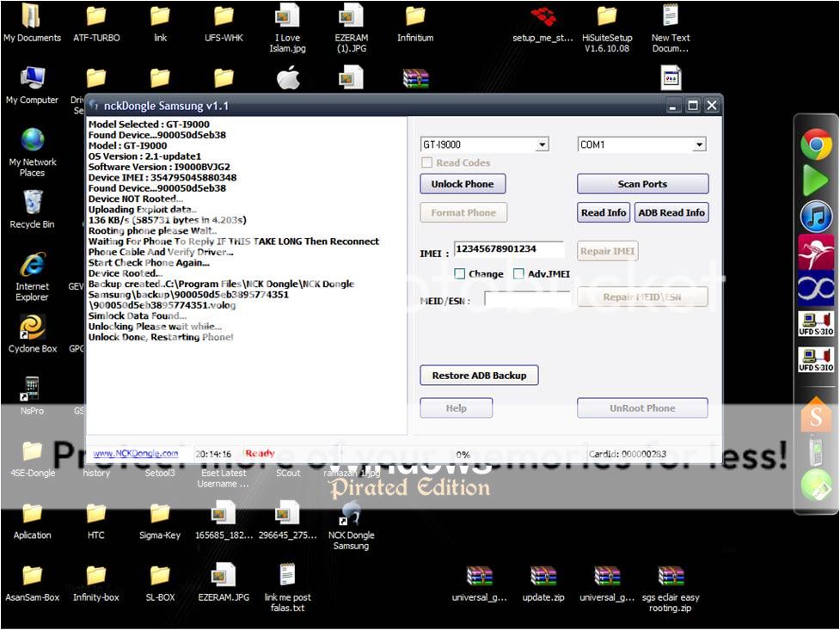Click the Read Info button
Viewport: 840px width, 630px height.
tap(604, 212)
